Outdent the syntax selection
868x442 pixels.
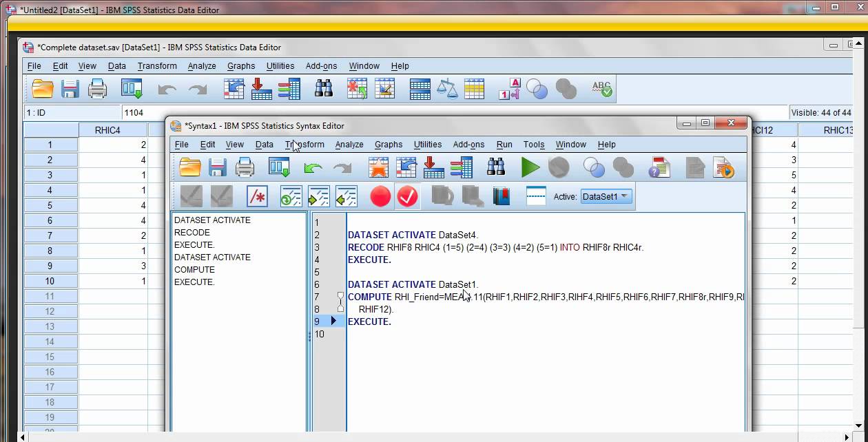346,197
